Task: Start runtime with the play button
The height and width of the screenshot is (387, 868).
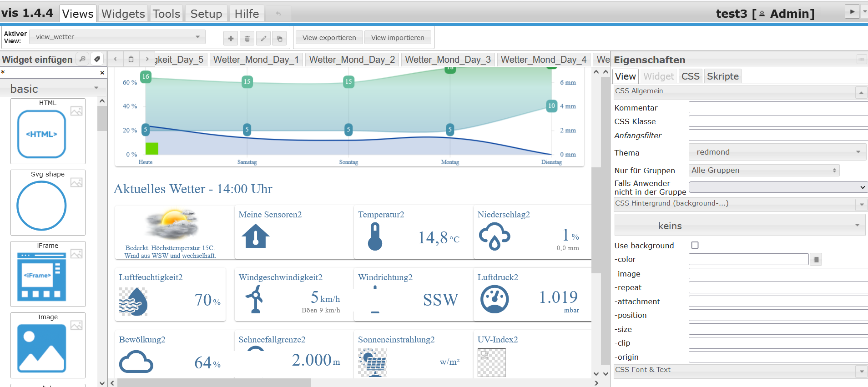Action: (852, 11)
